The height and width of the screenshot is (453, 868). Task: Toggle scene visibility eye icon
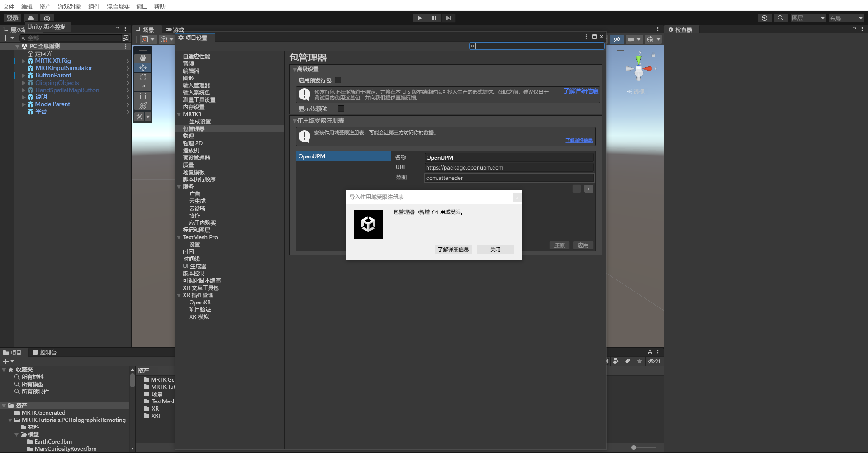617,39
